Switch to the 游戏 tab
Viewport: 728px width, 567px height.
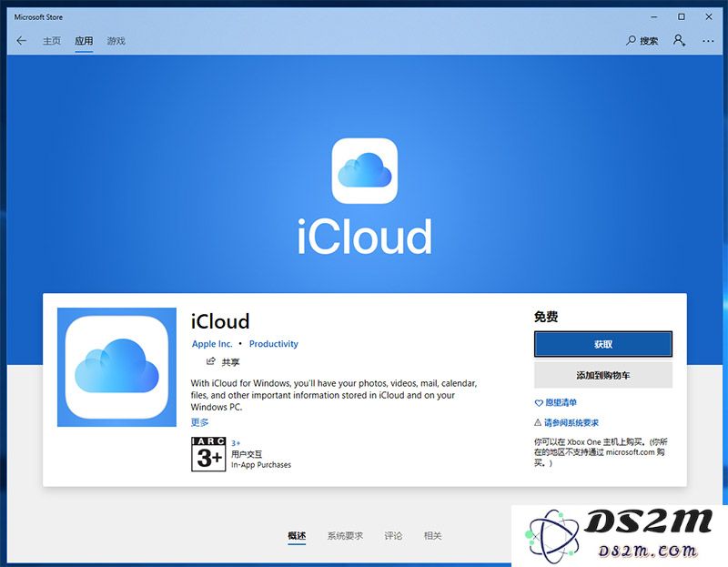[116, 41]
